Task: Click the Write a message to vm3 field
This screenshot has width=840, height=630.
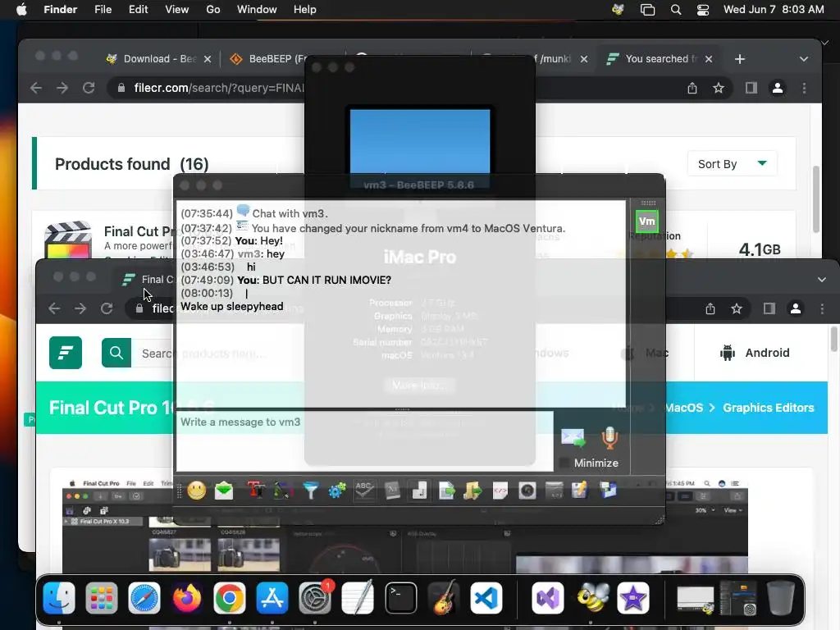Action: click(364, 441)
